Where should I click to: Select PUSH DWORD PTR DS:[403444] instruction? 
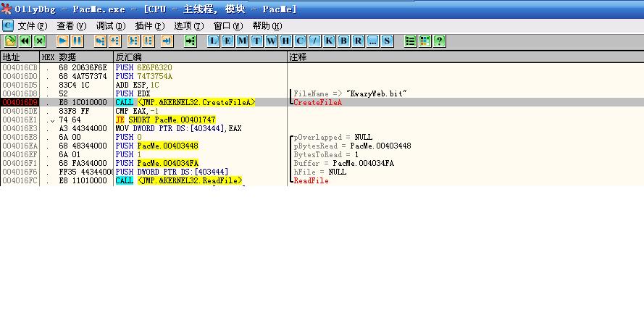[172, 172]
